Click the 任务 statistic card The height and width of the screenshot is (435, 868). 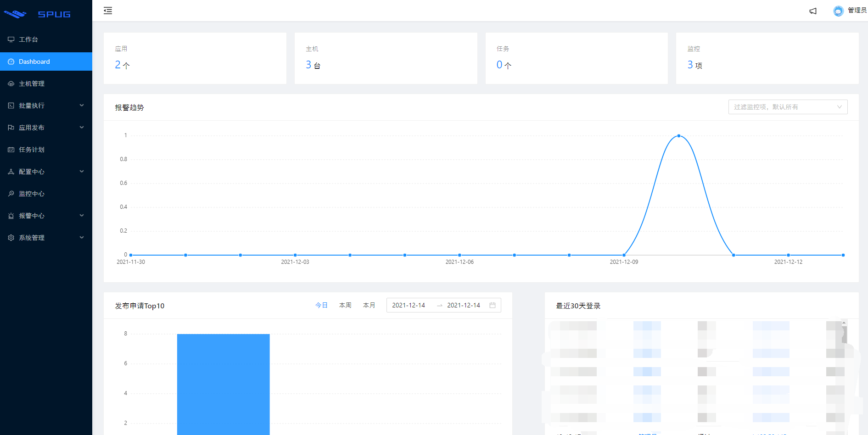coord(577,58)
